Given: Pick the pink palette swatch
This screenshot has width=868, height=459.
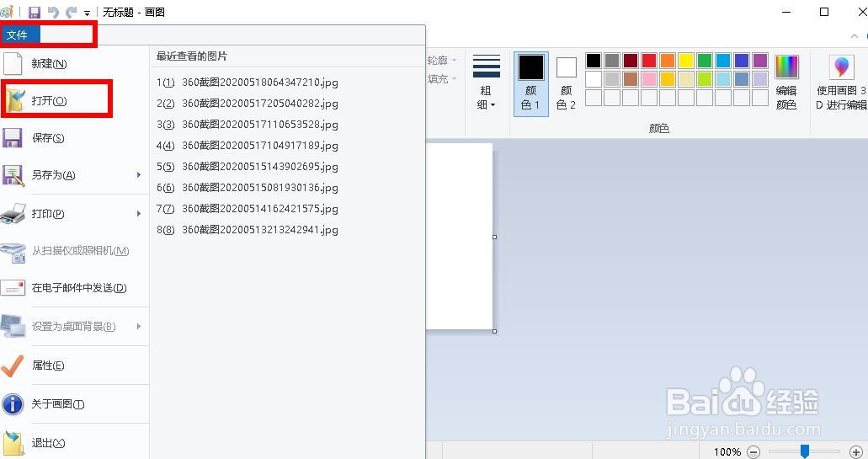Looking at the screenshot, I should click(x=649, y=79).
